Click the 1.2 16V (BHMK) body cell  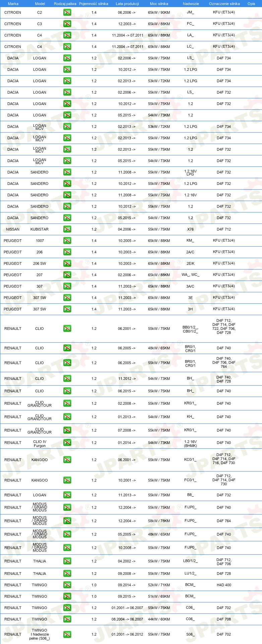pyautogui.click(x=190, y=444)
